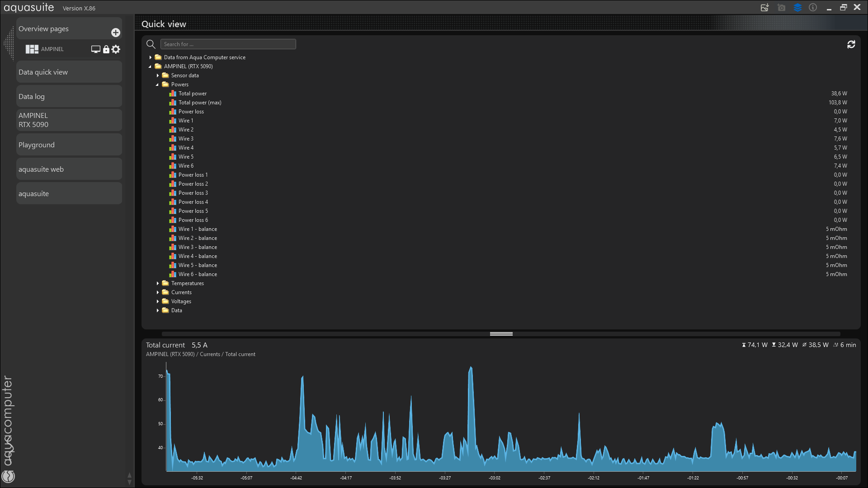
Task: Toggle the lock icon on AMPINEL page
Action: [106, 49]
